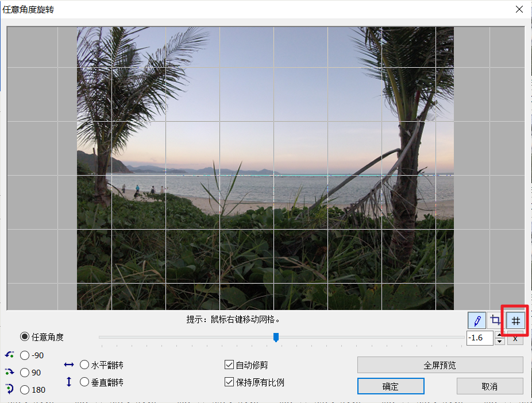
Task: Click the horizontal flip double-arrow icon
Action: (x=69, y=365)
